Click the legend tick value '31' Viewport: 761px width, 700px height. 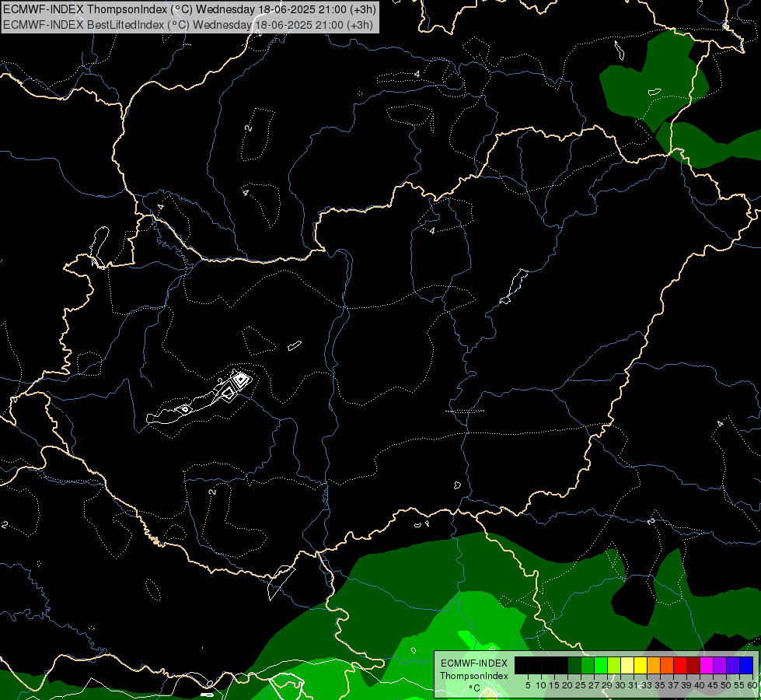tap(634, 685)
